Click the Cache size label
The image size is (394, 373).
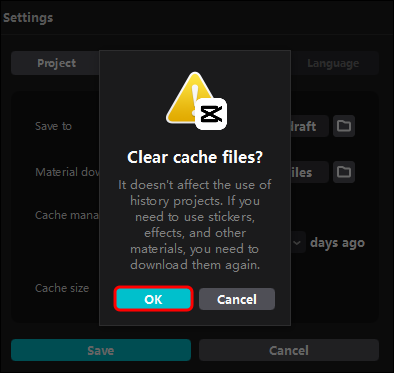pyautogui.click(x=62, y=288)
